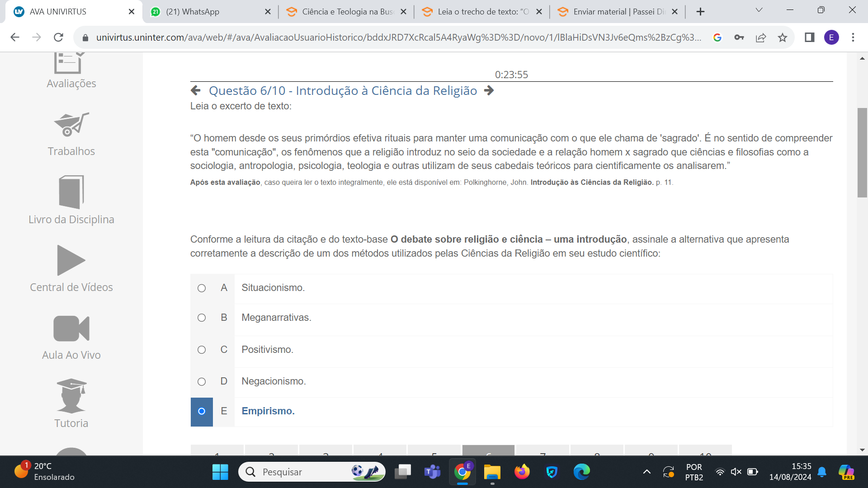Open Chrome three-dot menu
Image resolution: width=868 pixels, height=488 pixels.
tap(853, 38)
